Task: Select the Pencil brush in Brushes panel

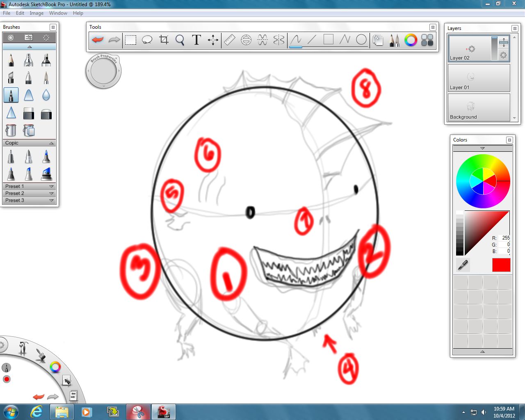Action: 11,60
